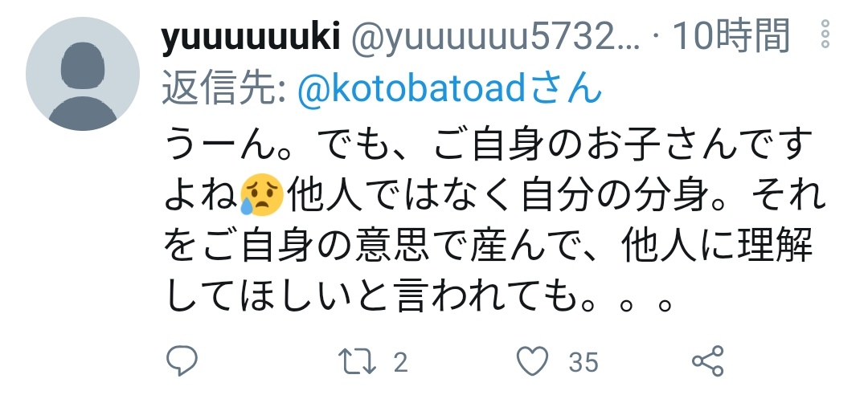Tap the crying face emoji
The width and height of the screenshot is (868, 399).
tap(262, 194)
